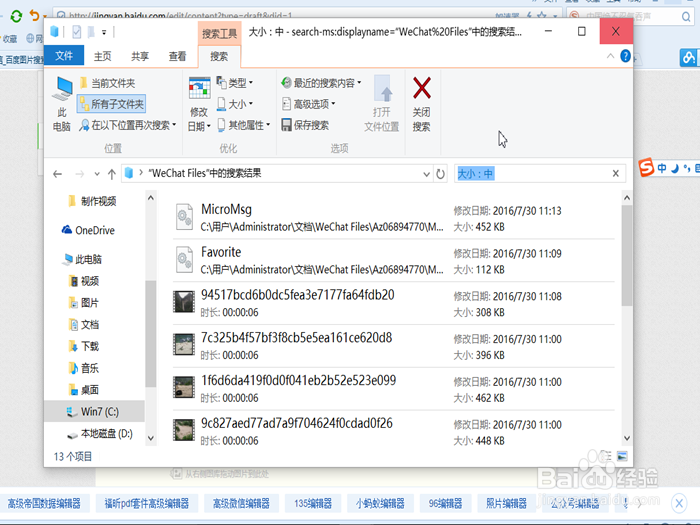Click browser refresh icon in background window
The height and width of the screenshot is (525, 700).
tap(16, 16)
